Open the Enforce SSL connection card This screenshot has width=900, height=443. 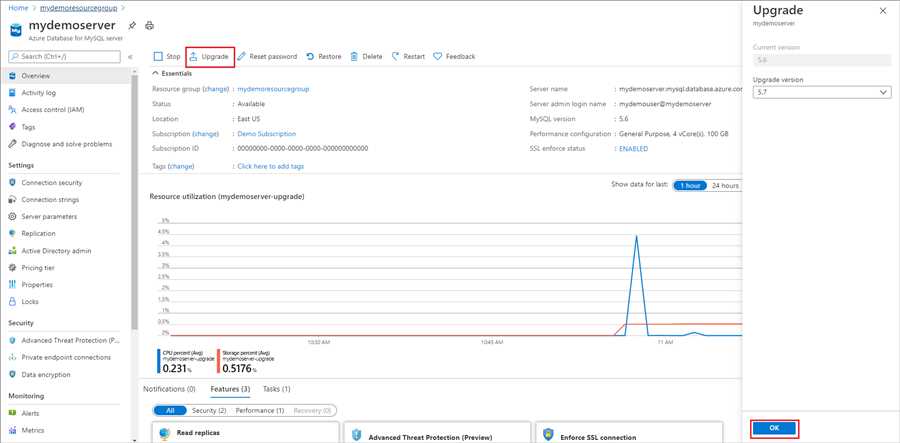tap(629, 432)
